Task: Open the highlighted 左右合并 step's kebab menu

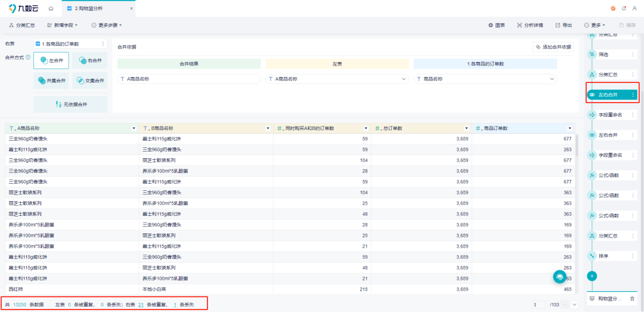Action: [633, 94]
